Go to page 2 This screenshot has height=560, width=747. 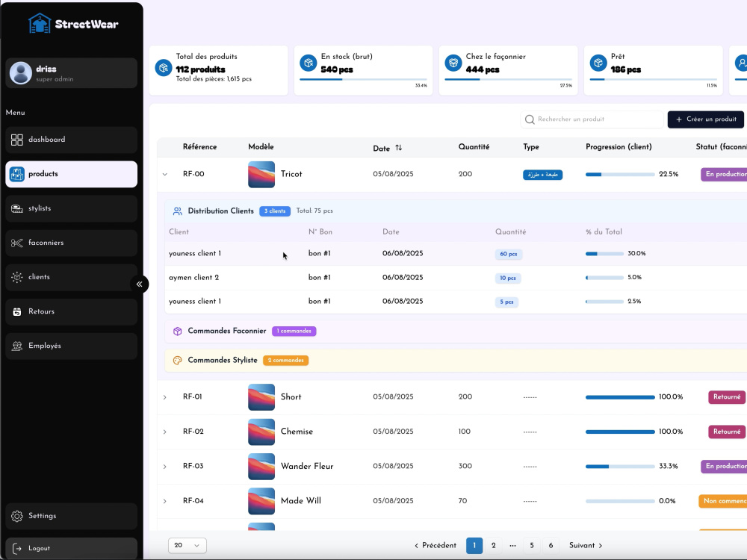click(x=494, y=546)
